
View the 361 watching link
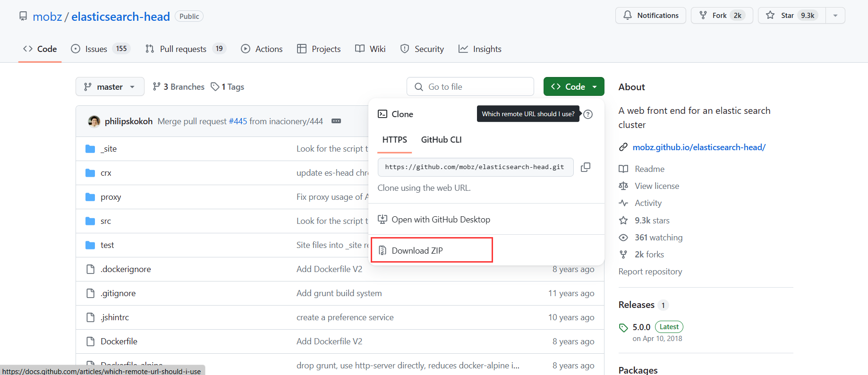coord(658,238)
